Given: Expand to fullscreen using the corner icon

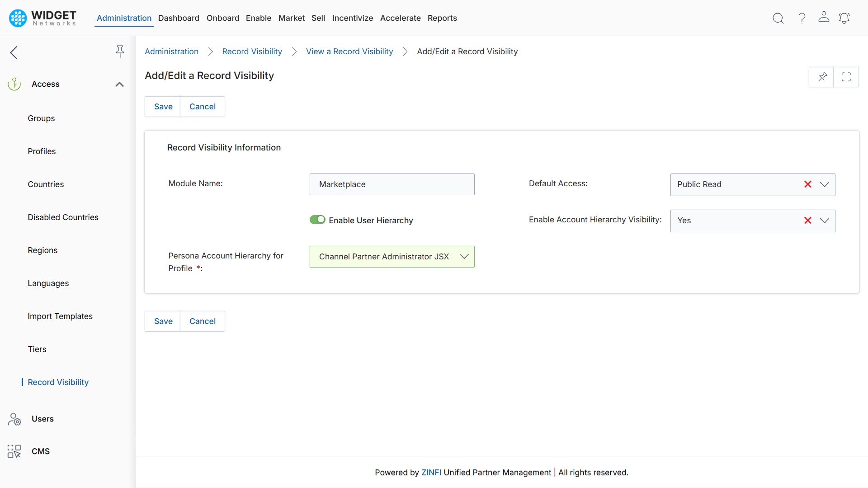Looking at the screenshot, I should click(846, 77).
